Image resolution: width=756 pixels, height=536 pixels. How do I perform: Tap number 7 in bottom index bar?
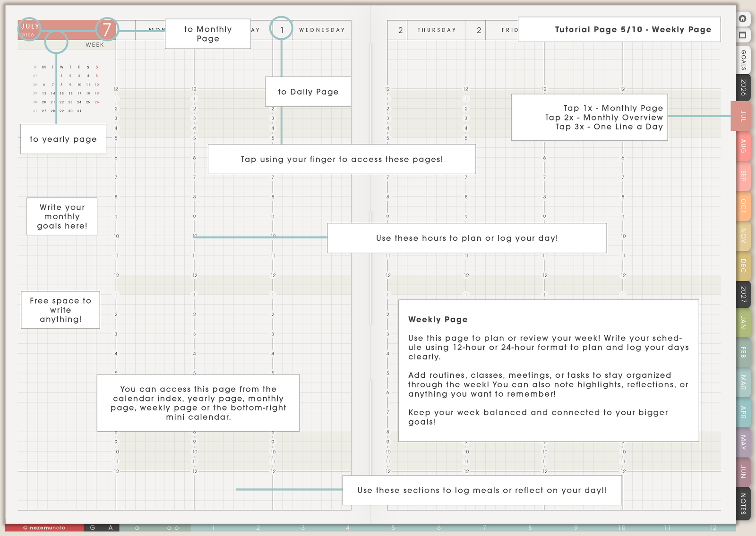(484, 528)
